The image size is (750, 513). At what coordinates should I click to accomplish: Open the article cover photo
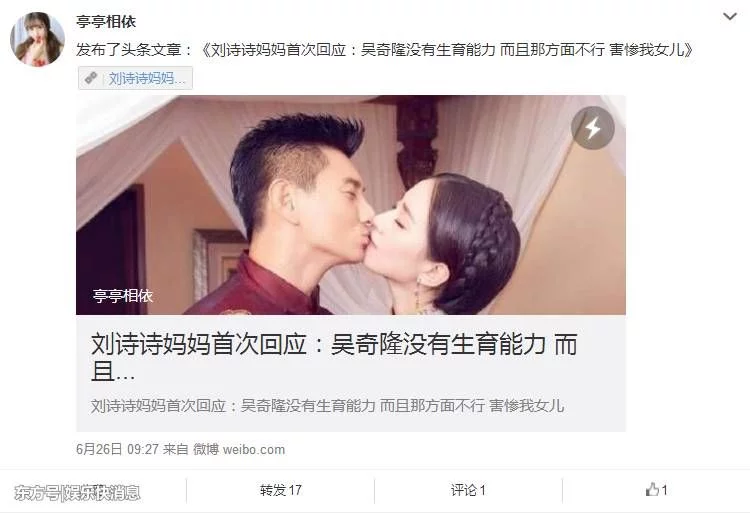pyautogui.click(x=351, y=205)
